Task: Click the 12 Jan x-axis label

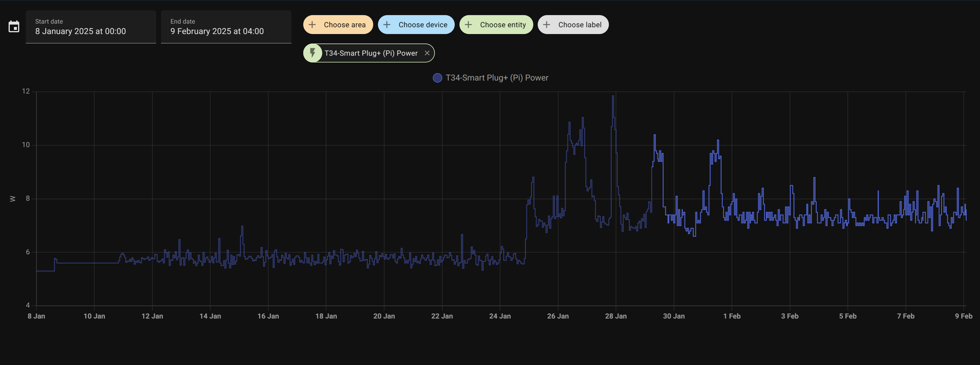Action: (152, 316)
